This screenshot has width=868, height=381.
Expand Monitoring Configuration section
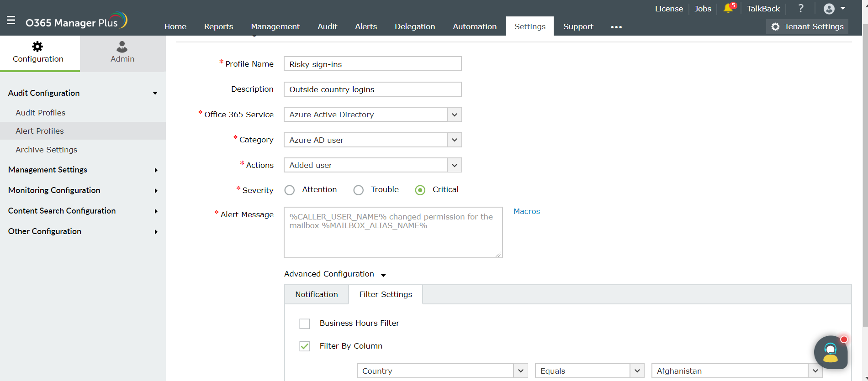coord(83,190)
